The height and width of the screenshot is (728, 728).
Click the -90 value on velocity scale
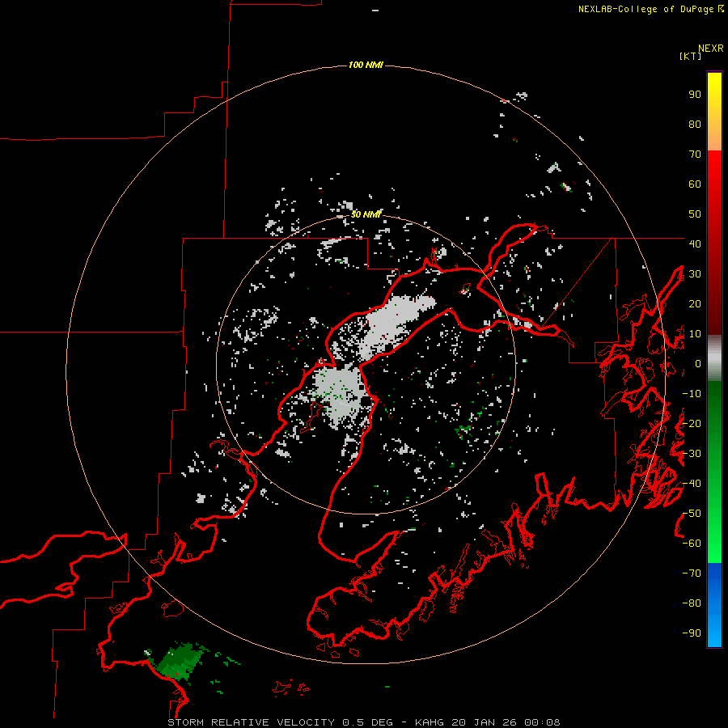coord(692,633)
